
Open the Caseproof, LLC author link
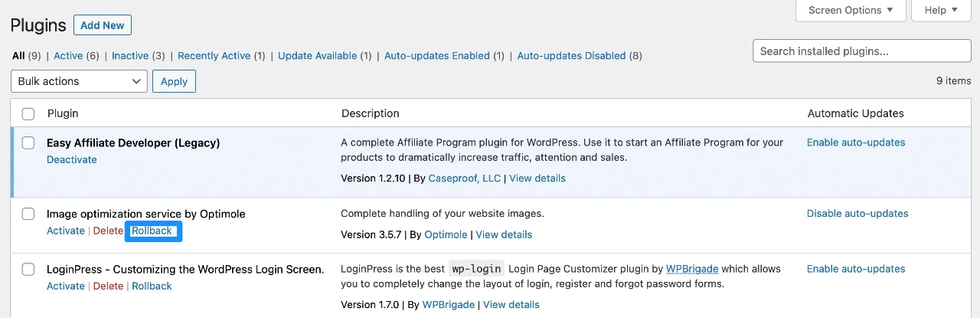[x=465, y=178]
